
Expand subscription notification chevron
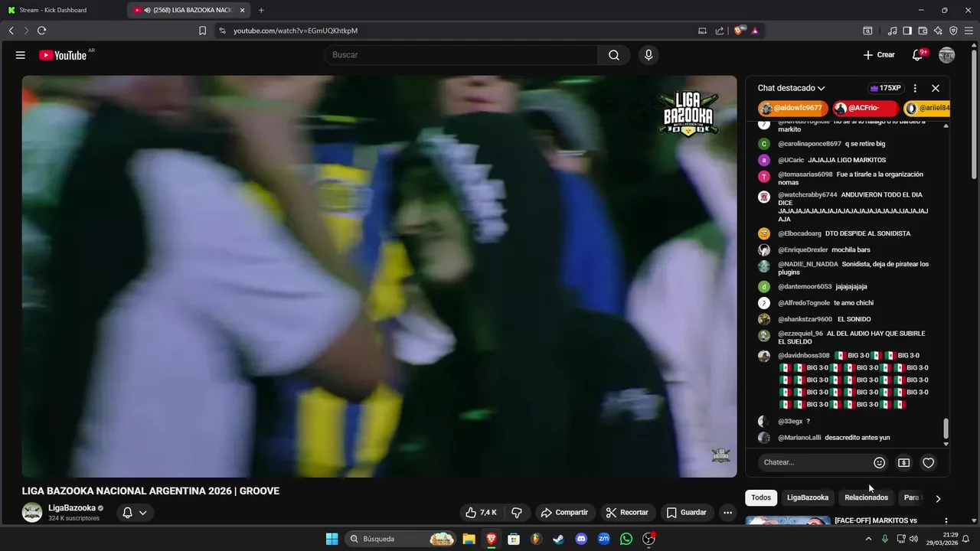coord(142,513)
